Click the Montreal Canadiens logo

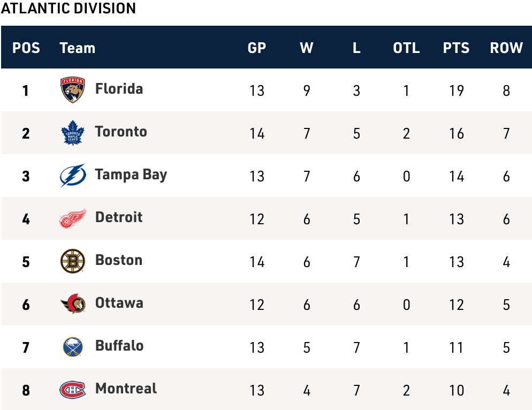tap(73, 390)
